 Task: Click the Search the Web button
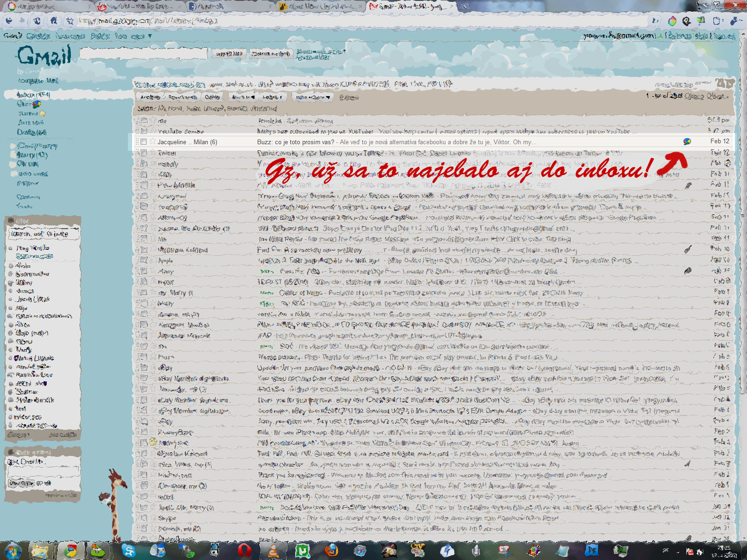pyautogui.click(x=271, y=54)
